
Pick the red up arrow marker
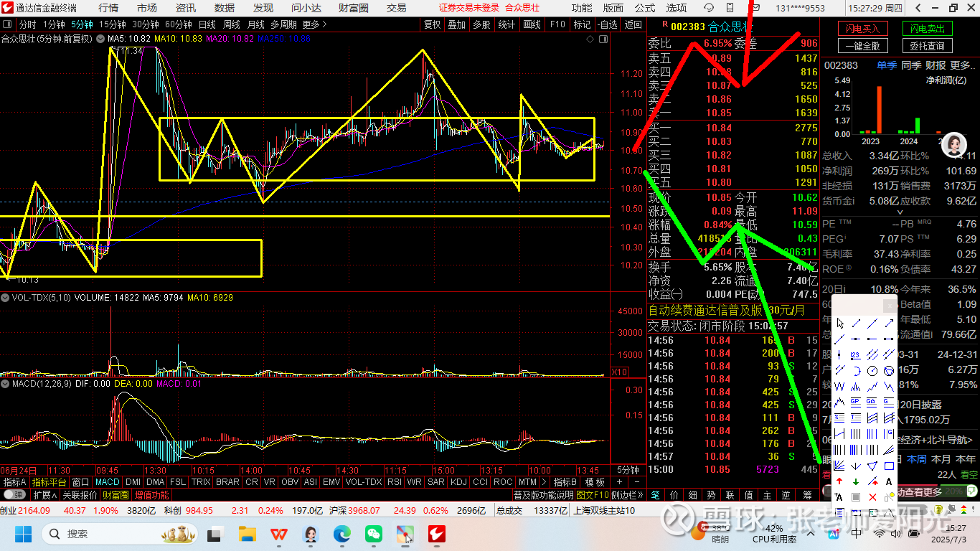[840, 481]
